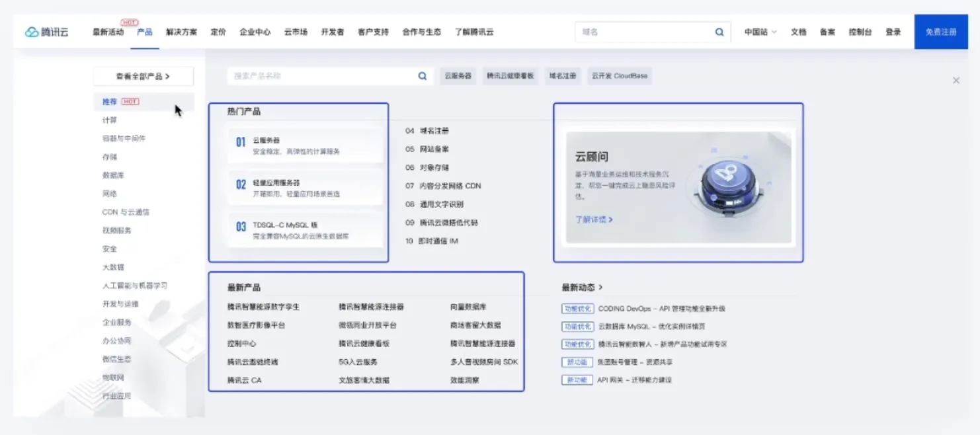Image resolution: width=980 pixels, height=435 pixels.
Task: Click the 查看全部产品 button
Action: [143, 76]
